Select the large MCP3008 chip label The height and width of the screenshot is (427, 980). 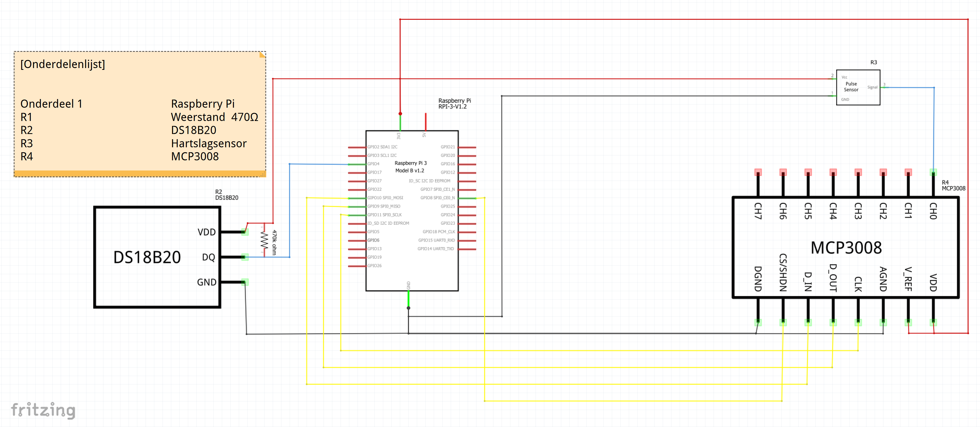click(846, 248)
